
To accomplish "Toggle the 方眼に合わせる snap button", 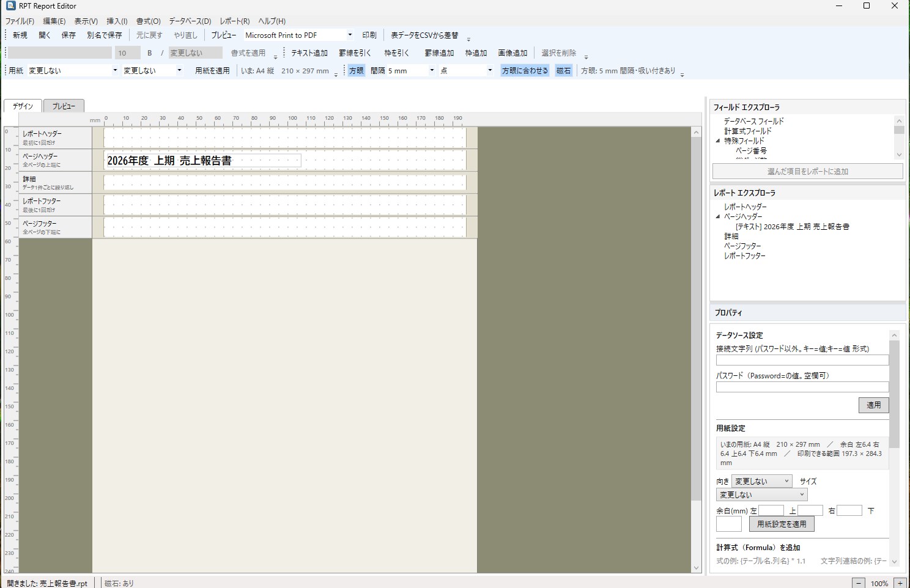I will 525,71.
